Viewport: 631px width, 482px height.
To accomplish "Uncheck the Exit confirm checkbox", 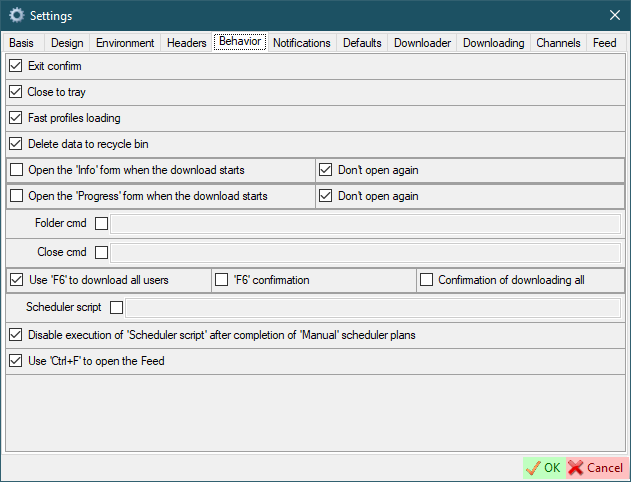I will click(15, 66).
